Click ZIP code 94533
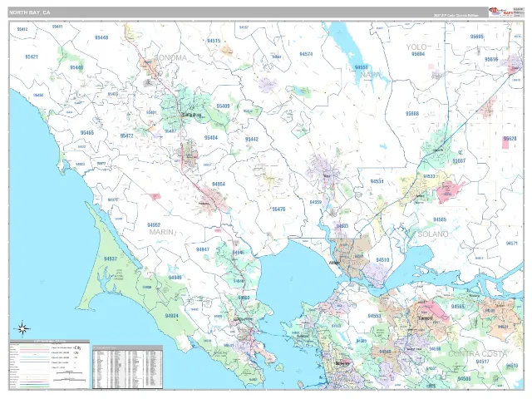532x399 pixels. tap(429, 176)
